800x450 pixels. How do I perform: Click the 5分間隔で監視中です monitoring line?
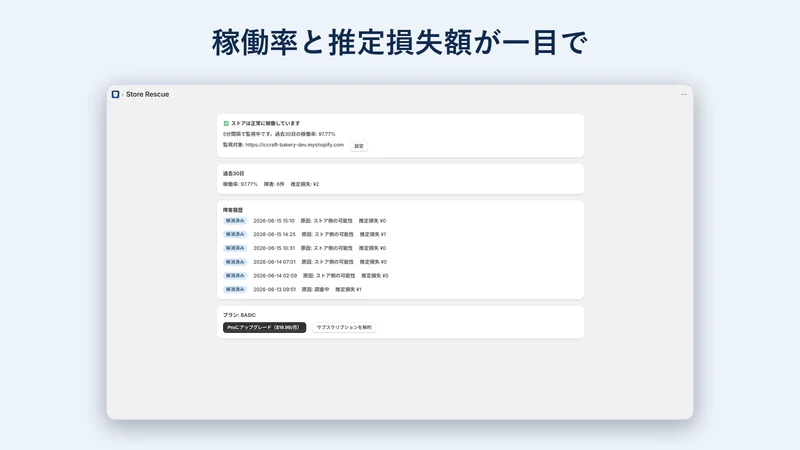tap(279, 134)
